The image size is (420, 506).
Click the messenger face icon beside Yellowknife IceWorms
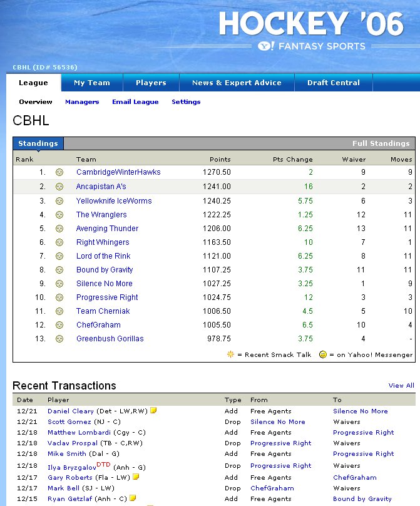pyautogui.click(x=59, y=201)
